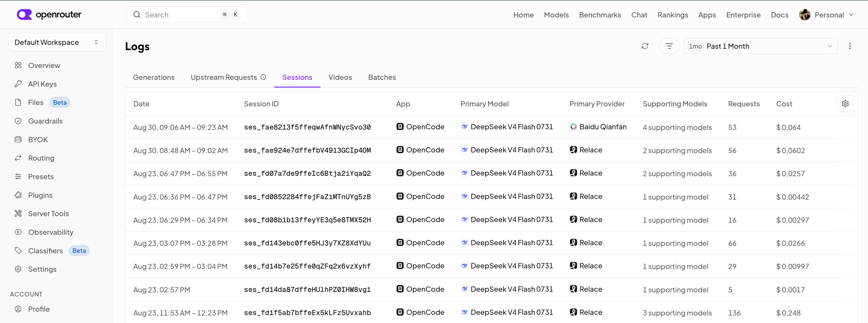Open Enterprise in top navigation
Image resolution: width=868 pixels, height=323 pixels.
coord(743,15)
